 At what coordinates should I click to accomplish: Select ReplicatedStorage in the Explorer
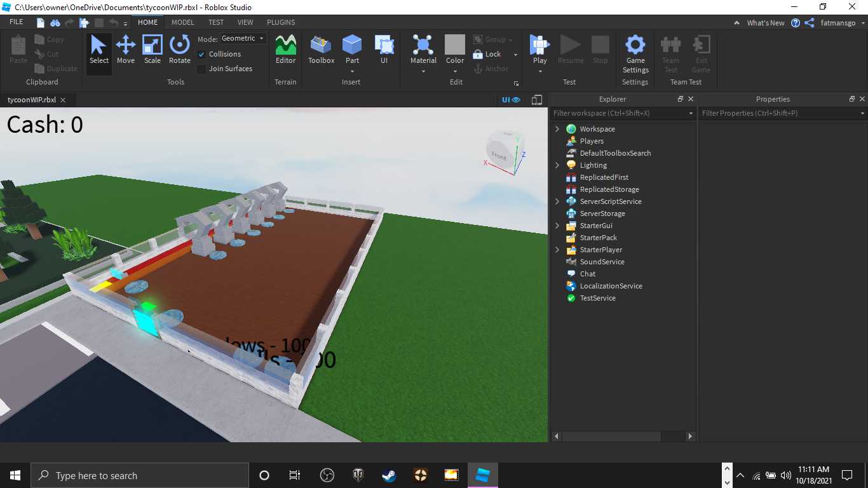[x=602, y=189]
